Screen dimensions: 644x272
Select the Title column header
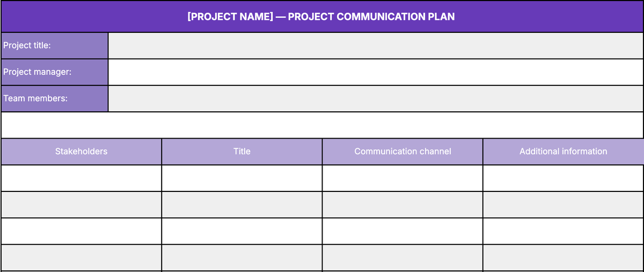(242, 152)
